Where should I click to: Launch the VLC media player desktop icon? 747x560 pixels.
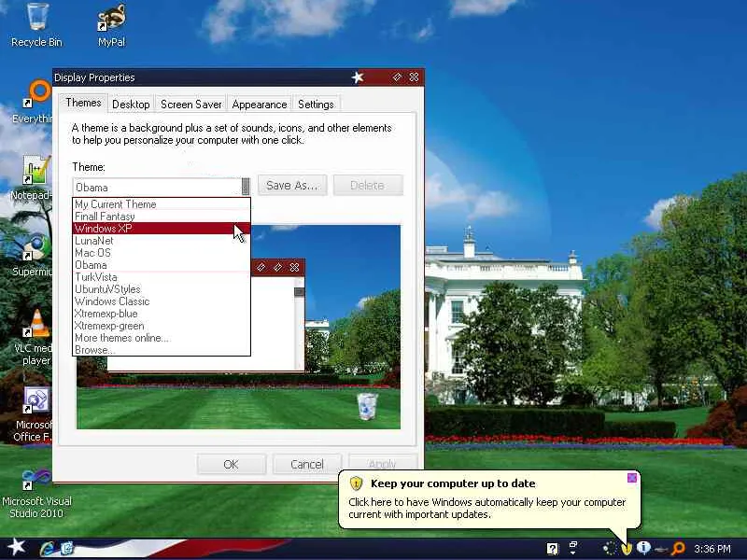tap(34, 337)
